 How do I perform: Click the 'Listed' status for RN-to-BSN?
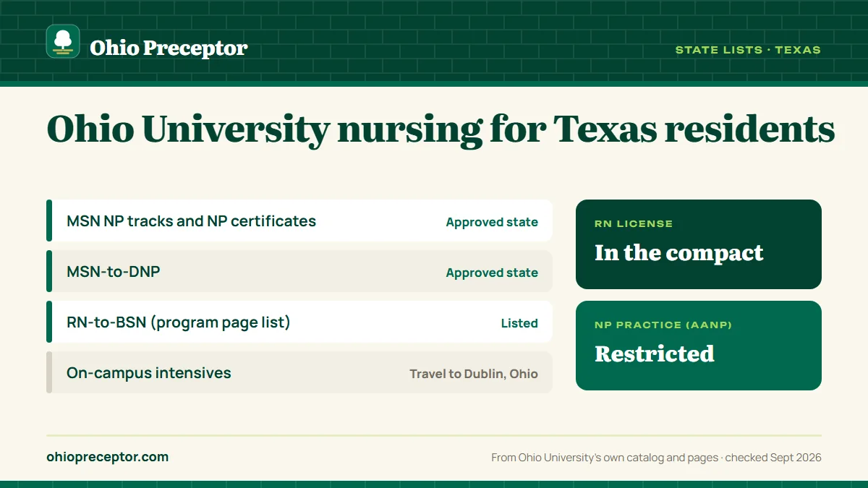coord(519,323)
